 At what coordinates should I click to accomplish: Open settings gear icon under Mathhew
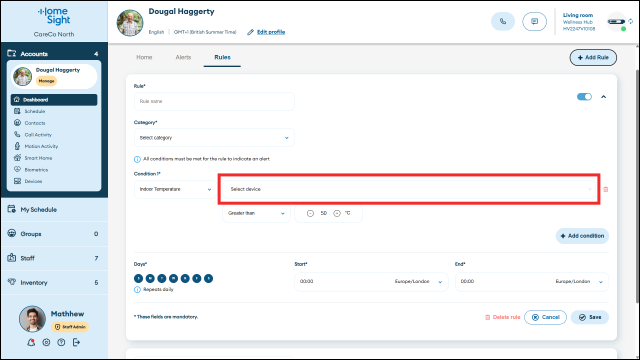(x=46, y=342)
